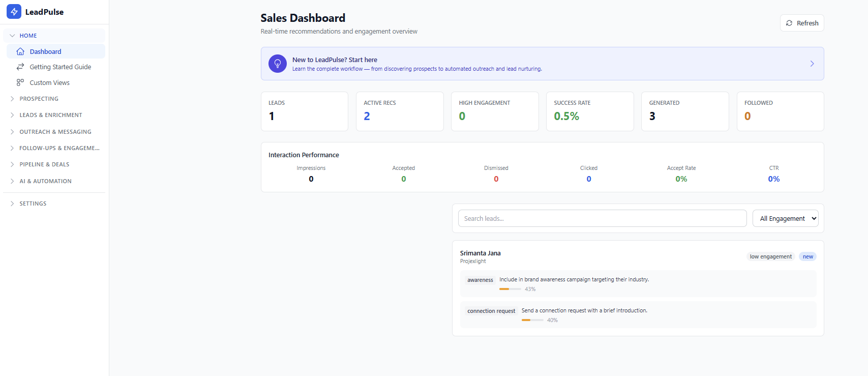
Task: Expand the SETTINGS section
Action: [54, 204]
